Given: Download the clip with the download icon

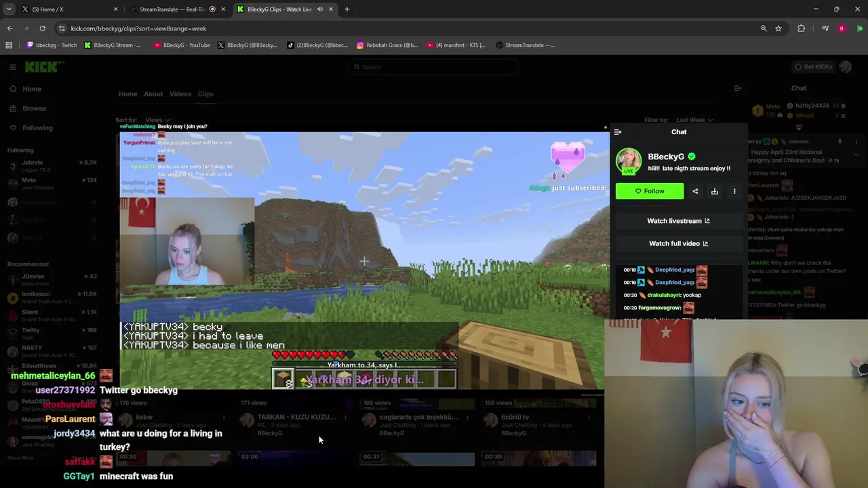Looking at the screenshot, I should pos(715,191).
